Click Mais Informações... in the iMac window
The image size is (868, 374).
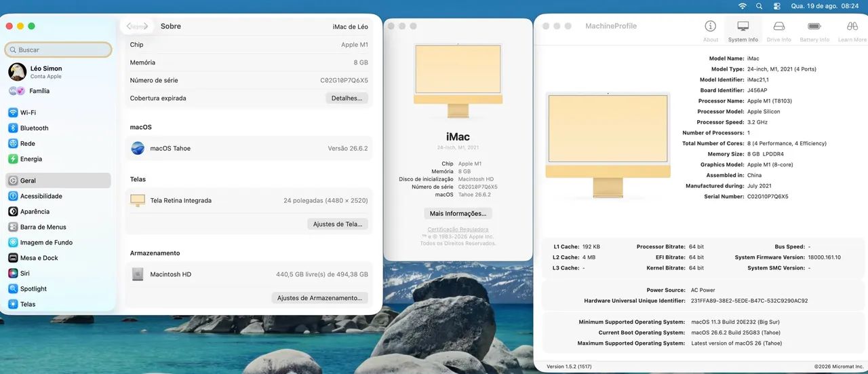coord(458,213)
